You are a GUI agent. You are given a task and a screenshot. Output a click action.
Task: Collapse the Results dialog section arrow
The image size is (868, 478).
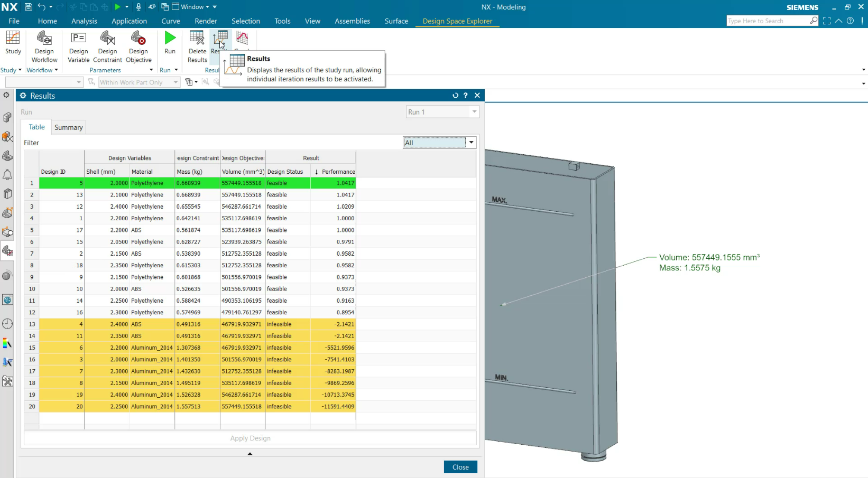point(250,454)
